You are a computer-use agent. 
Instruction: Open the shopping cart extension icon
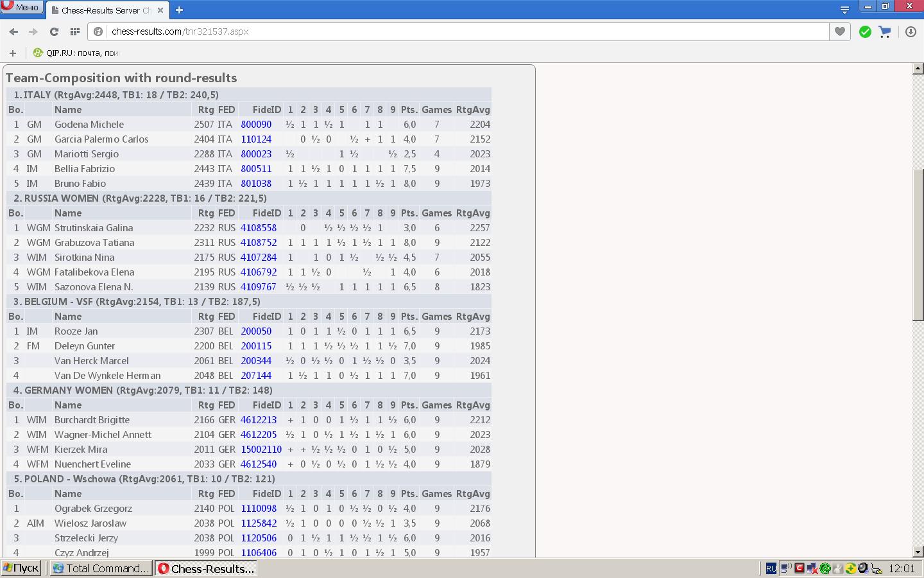[x=885, y=31]
